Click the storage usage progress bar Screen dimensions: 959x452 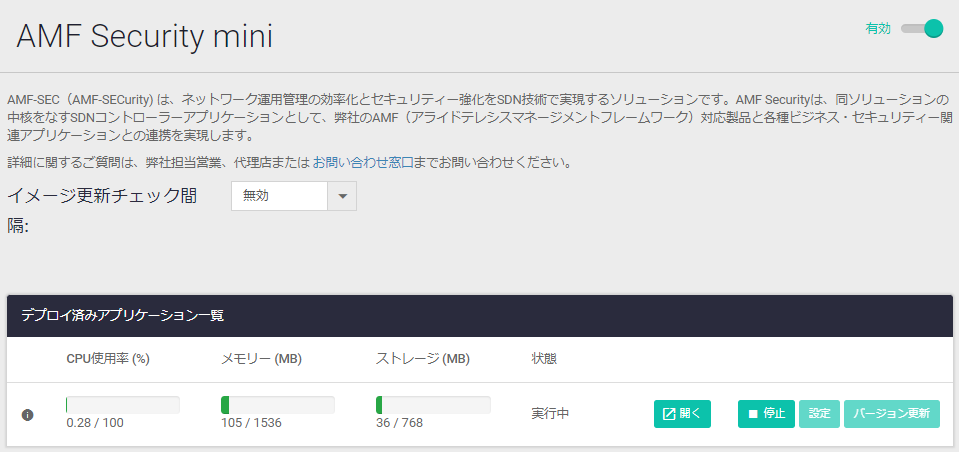433,405
